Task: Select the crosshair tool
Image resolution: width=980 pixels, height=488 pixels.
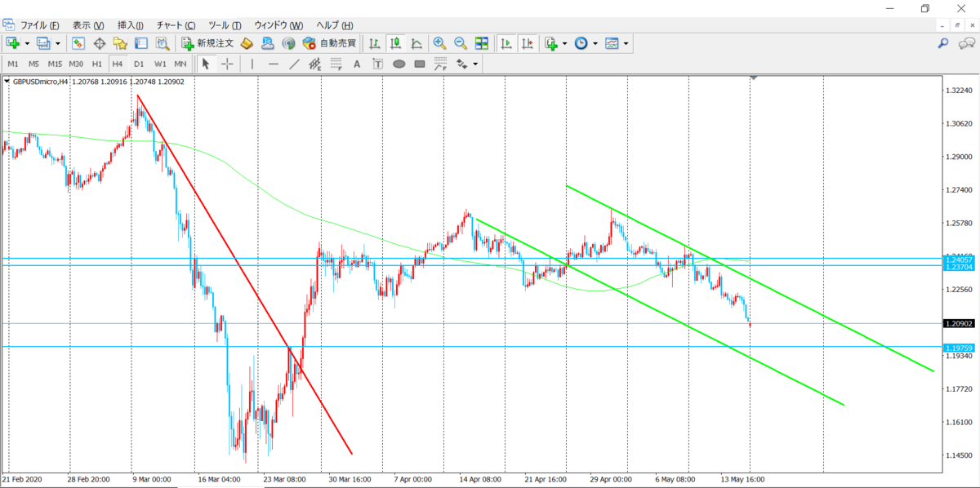Action: 226,64
